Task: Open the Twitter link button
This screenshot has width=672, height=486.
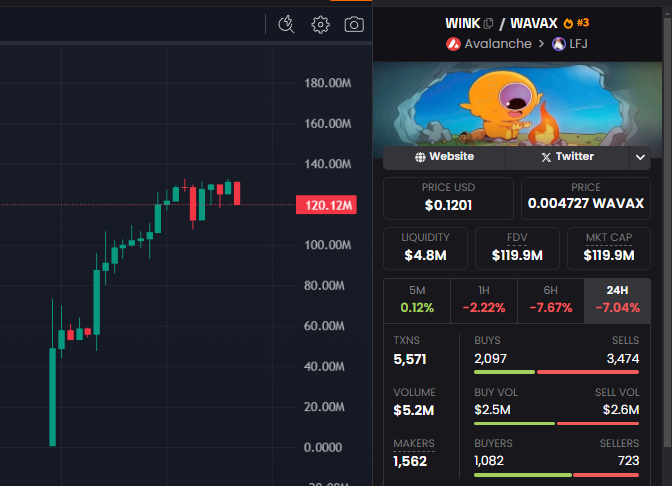Action: point(567,157)
